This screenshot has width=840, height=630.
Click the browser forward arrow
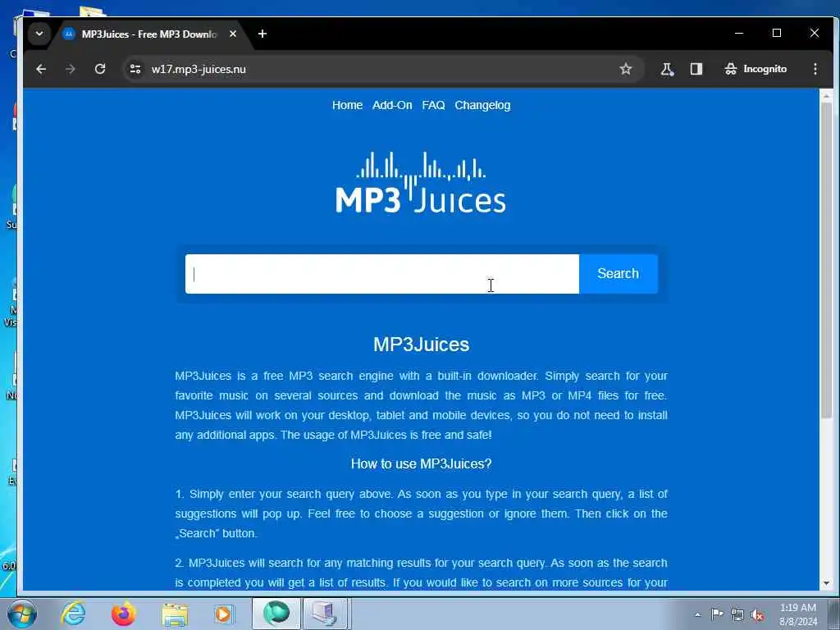pos(71,69)
